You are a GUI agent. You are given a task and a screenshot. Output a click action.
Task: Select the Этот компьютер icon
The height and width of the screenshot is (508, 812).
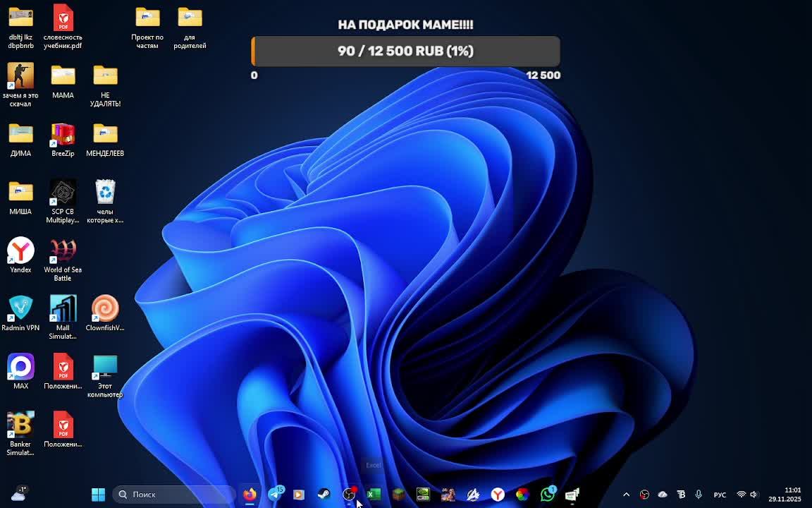(105, 376)
